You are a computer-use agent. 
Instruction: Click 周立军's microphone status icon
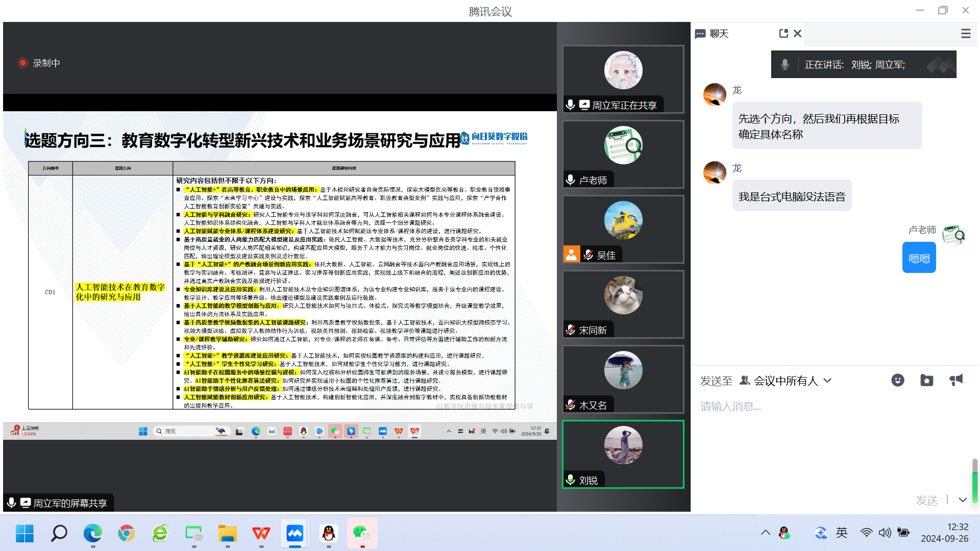pyautogui.click(x=571, y=105)
